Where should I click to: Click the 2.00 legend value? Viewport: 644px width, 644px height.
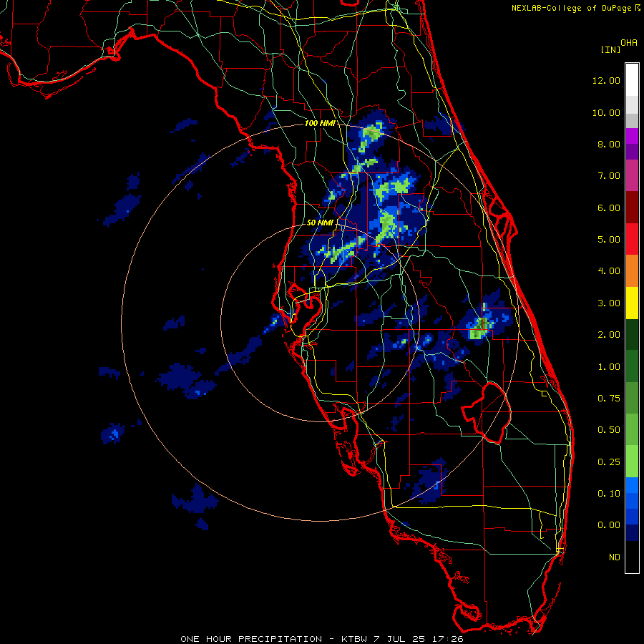(608, 335)
